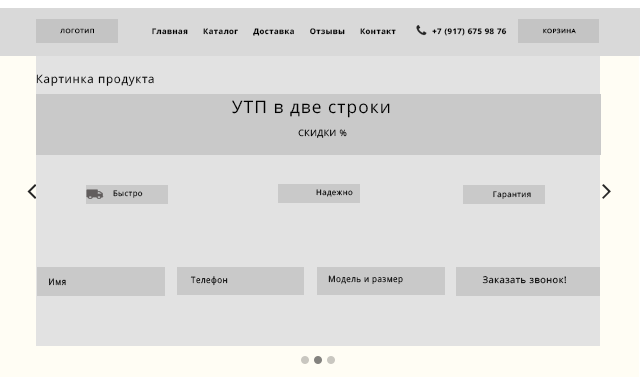Go to previous slide with left arrow
Viewport: 640px width, 377px height.
[x=32, y=191]
